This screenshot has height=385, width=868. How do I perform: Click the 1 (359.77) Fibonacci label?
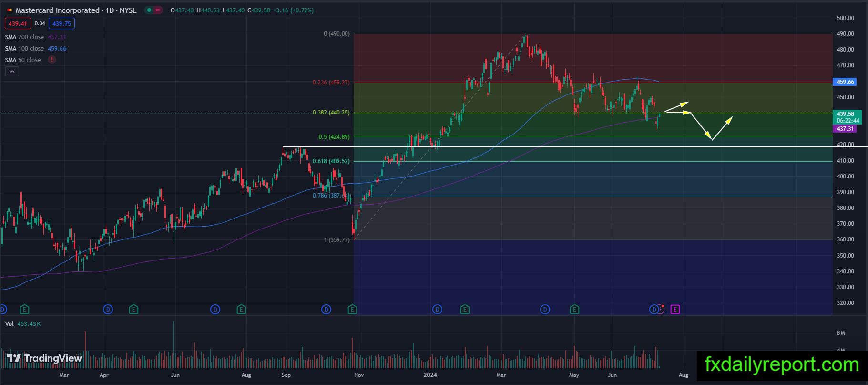pos(337,240)
